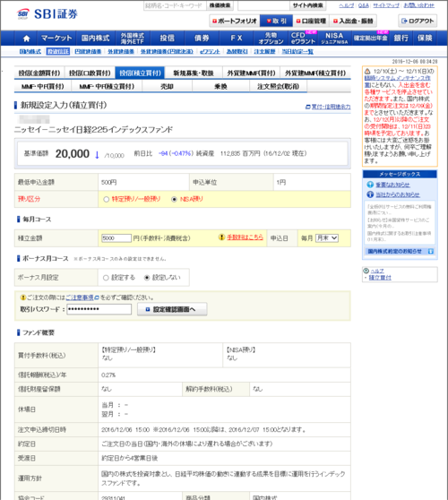
Task: Click the 取引 button
Action: tap(277, 21)
